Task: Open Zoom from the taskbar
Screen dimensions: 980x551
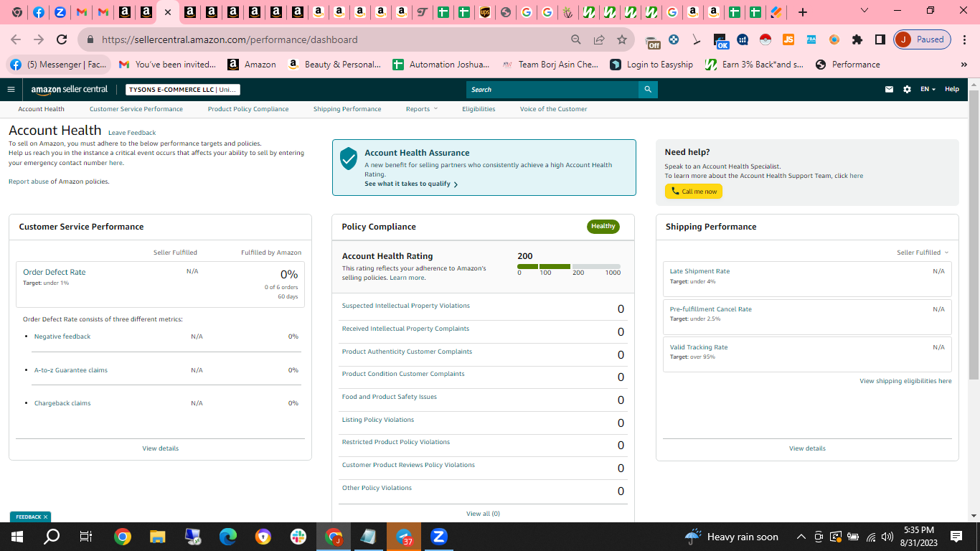Action: [438, 537]
